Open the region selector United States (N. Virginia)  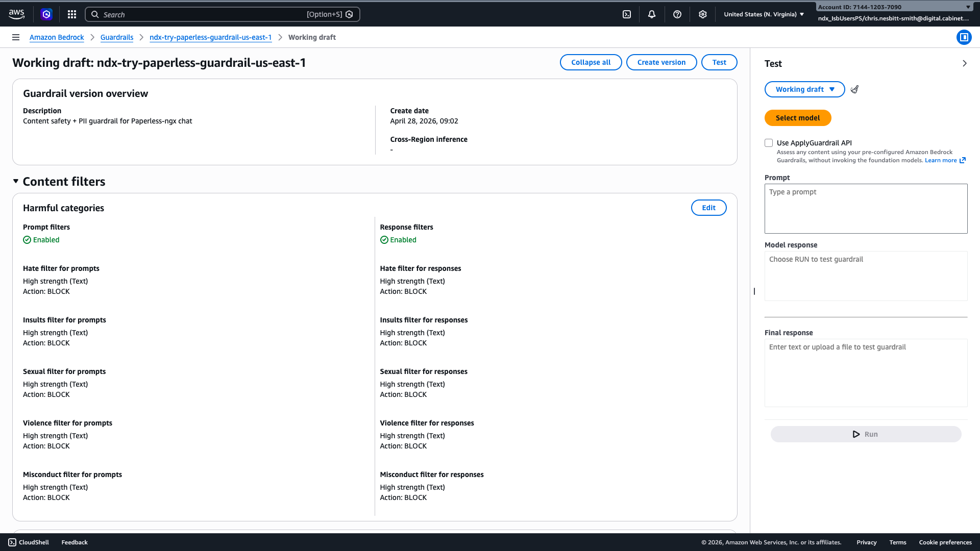point(764,14)
